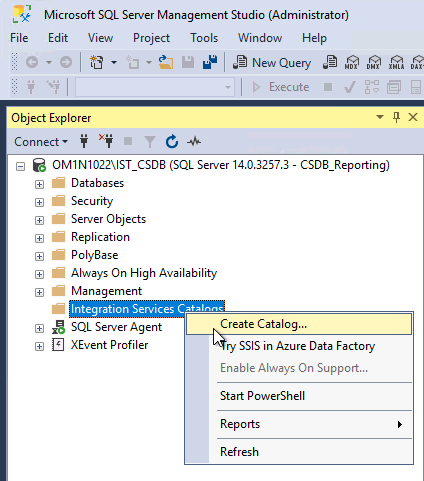Select the PolyBase folder label
Viewport: 424px width, 481px height.
click(95, 255)
